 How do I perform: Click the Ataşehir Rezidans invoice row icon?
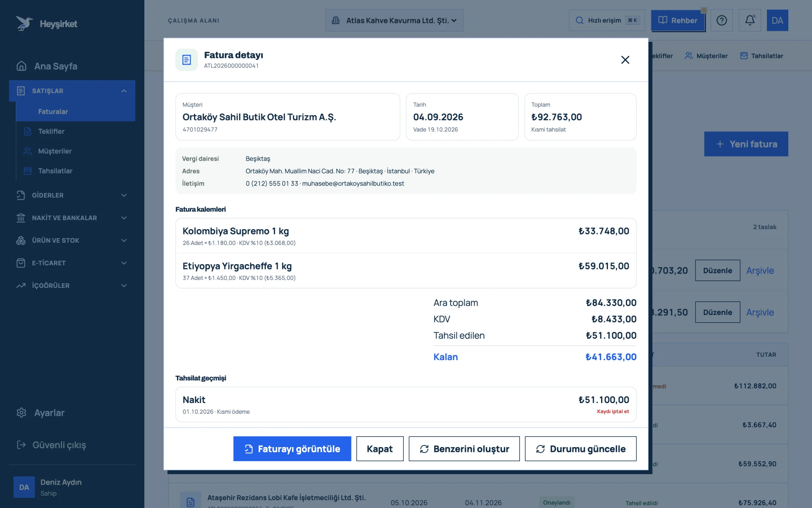(x=190, y=502)
